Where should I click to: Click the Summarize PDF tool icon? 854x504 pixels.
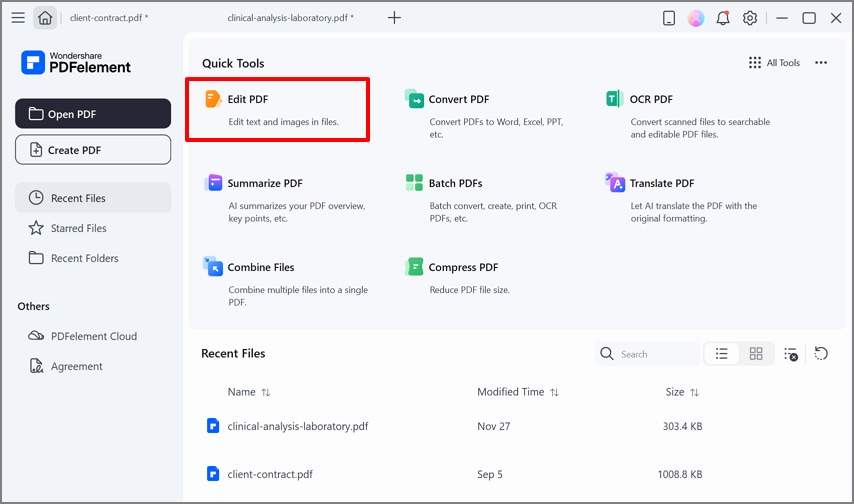coord(213,183)
